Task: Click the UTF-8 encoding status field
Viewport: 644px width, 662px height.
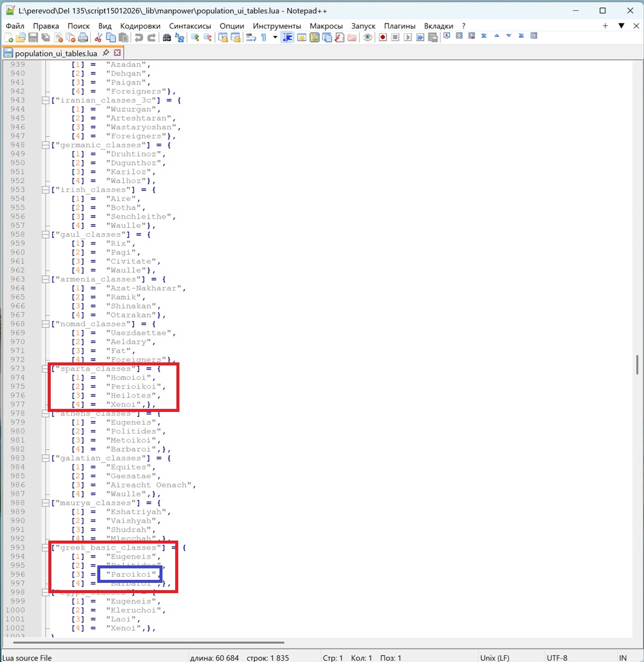Action: click(558, 657)
